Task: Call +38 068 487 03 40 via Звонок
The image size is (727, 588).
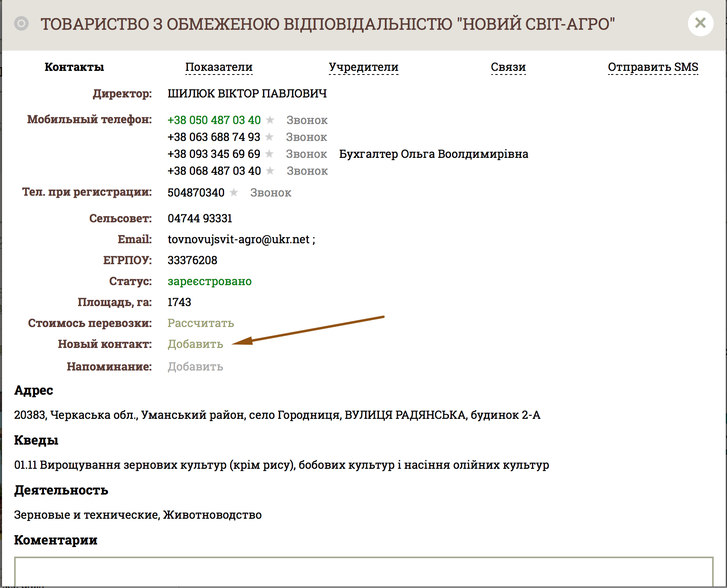Action: click(x=307, y=171)
